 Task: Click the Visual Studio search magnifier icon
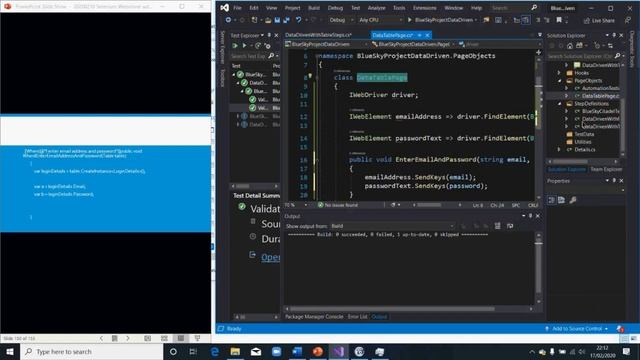[534, 7]
